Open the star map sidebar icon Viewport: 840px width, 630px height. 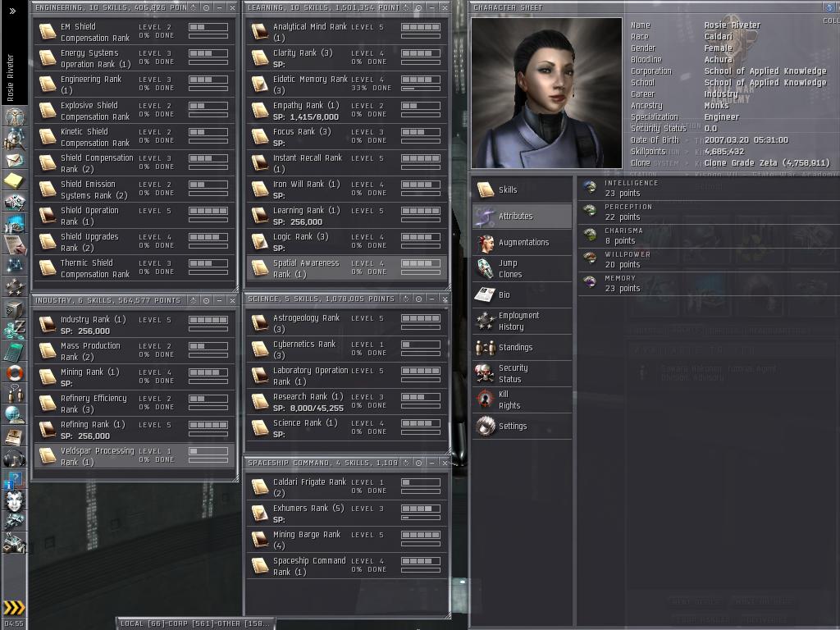(x=15, y=265)
